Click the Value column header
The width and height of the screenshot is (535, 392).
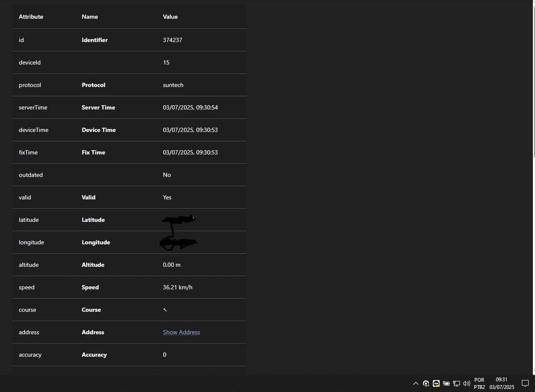pyautogui.click(x=170, y=17)
